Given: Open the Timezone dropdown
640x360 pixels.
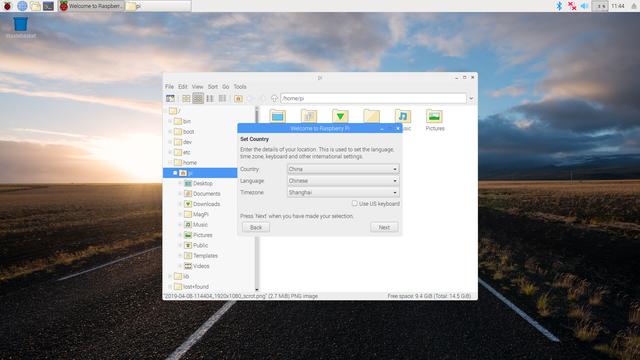Looking at the screenshot, I should pos(343,192).
